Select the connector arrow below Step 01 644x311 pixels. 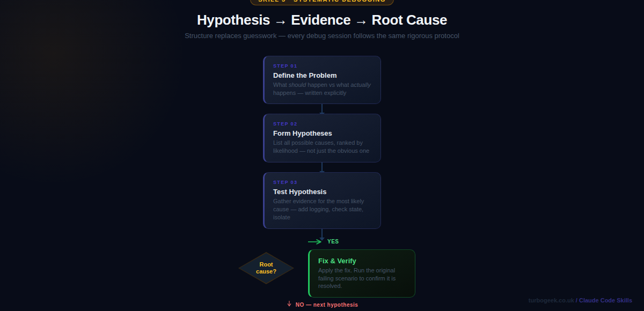(x=321, y=108)
